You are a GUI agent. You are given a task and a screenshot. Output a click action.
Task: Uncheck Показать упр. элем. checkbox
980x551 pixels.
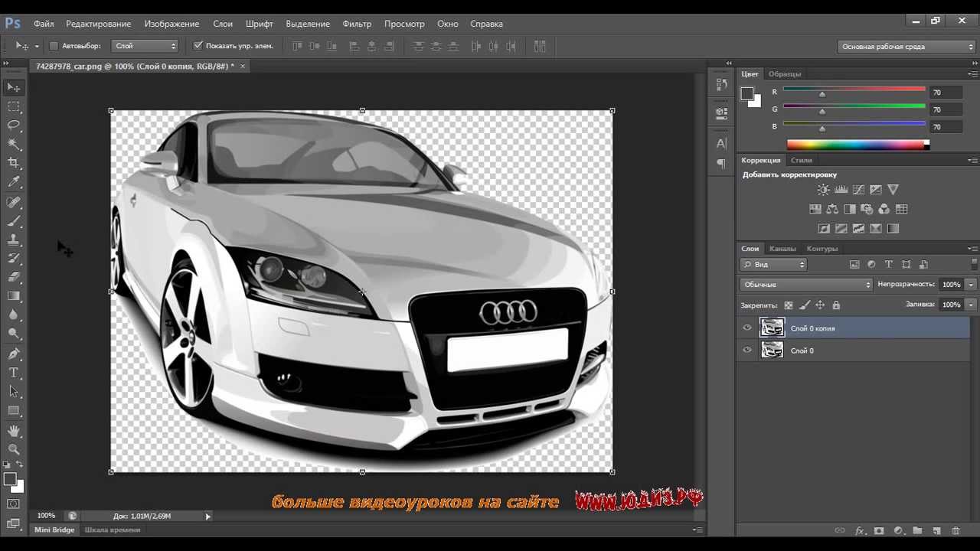point(198,46)
